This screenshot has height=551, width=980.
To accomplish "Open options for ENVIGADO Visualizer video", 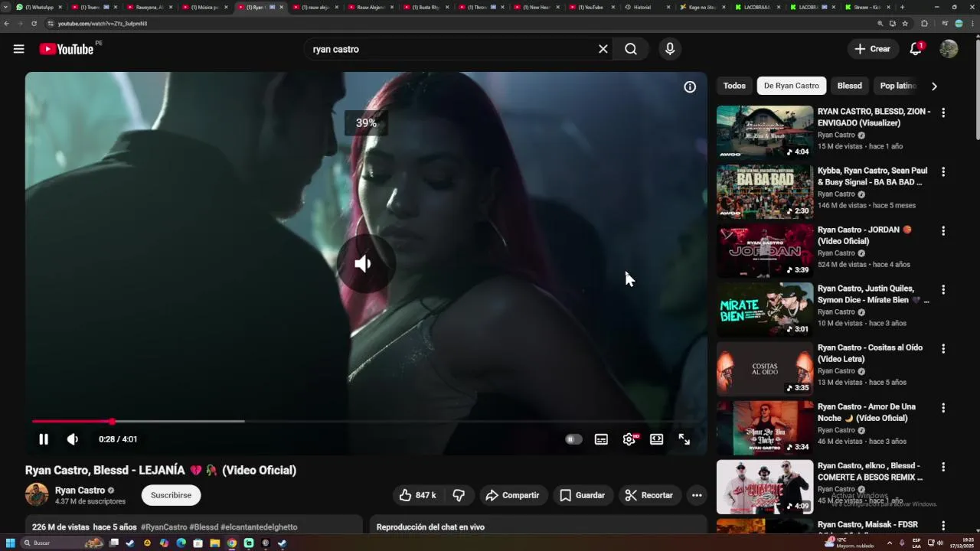I will click(x=943, y=112).
